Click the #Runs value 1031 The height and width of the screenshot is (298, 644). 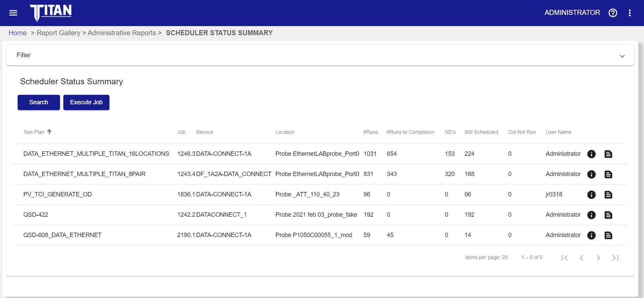click(370, 154)
